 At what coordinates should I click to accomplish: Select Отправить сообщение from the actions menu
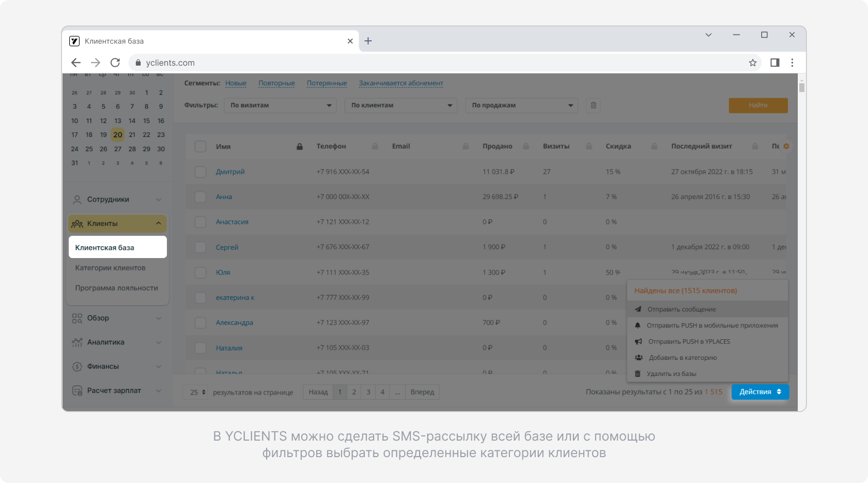coord(681,309)
